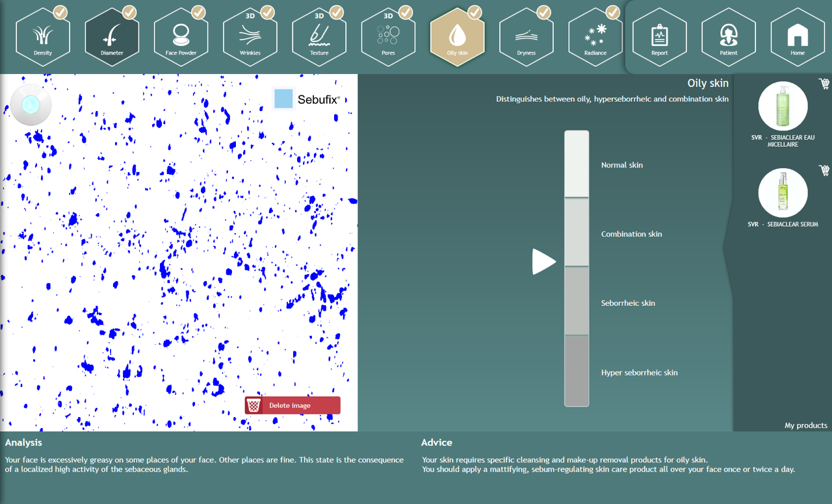Click the blue sebum spot image

179,253
